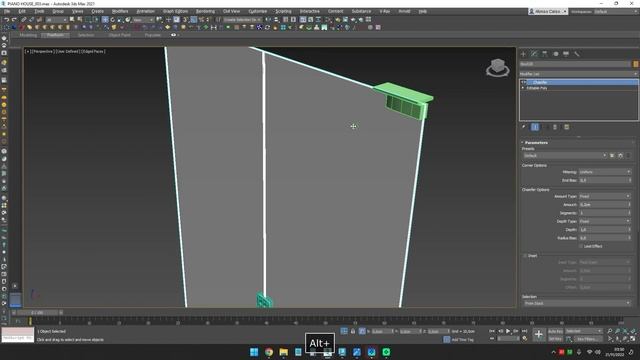The image size is (640, 360).
Task: Enable the Inset checkbox
Action: (x=525, y=256)
